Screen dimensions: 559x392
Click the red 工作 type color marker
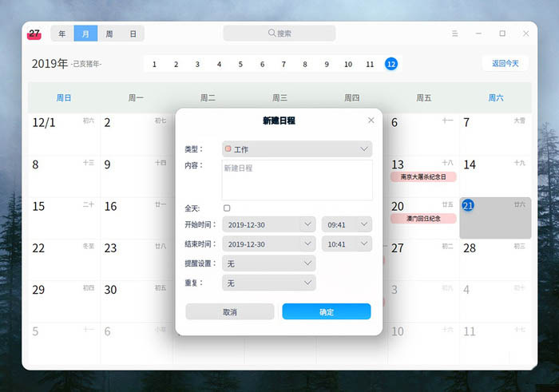click(228, 148)
